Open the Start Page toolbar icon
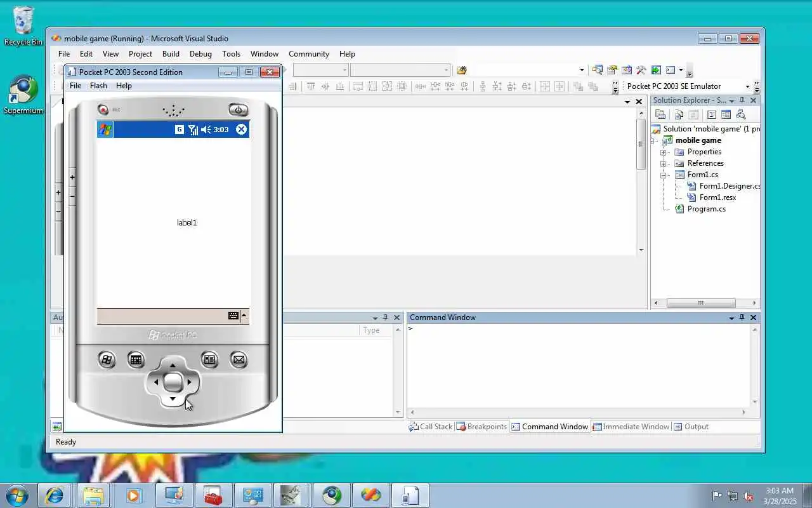Viewport: 812px width, 508px height. click(656, 70)
